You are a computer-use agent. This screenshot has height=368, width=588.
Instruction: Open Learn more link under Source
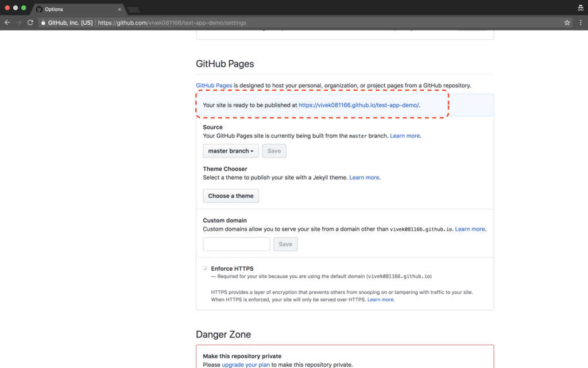[x=405, y=136]
